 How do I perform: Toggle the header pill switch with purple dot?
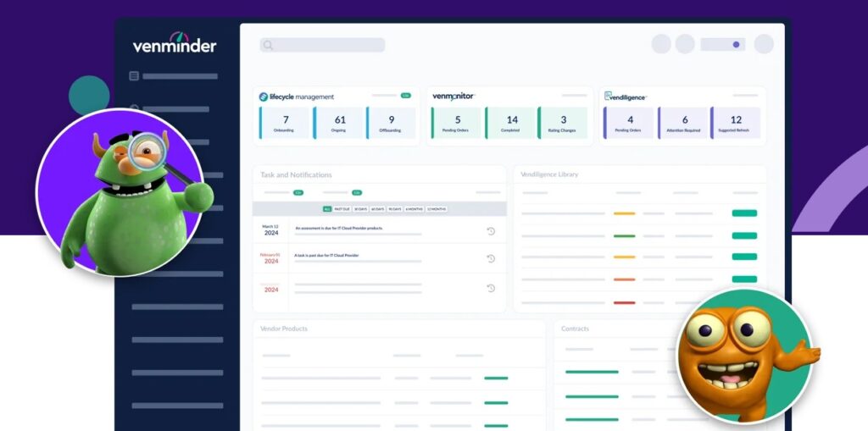coord(722,44)
